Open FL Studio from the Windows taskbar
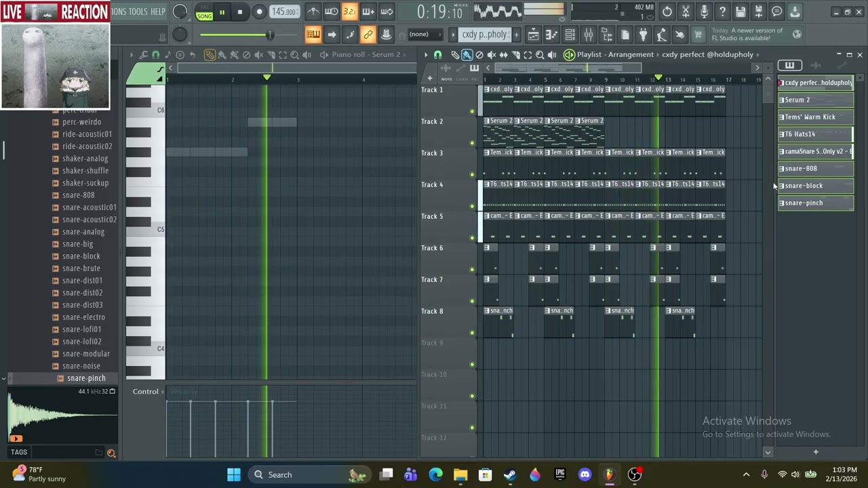The image size is (868, 488). point(609,474)
